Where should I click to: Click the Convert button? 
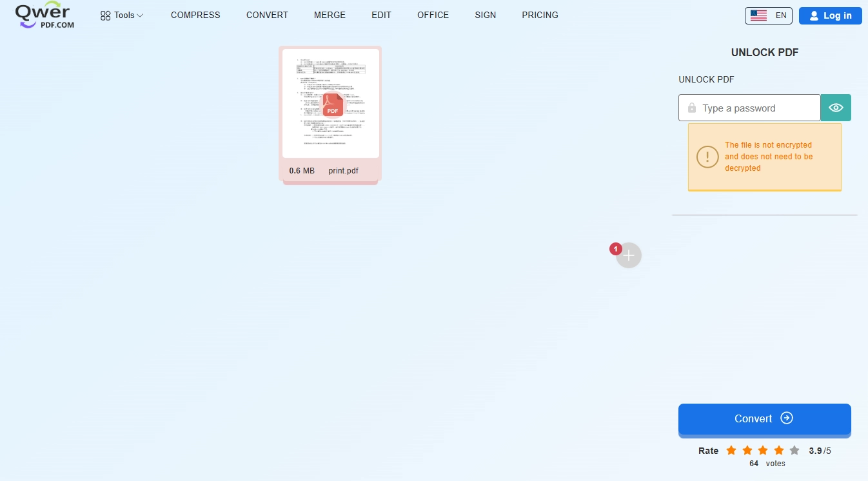tap(765, 418)
